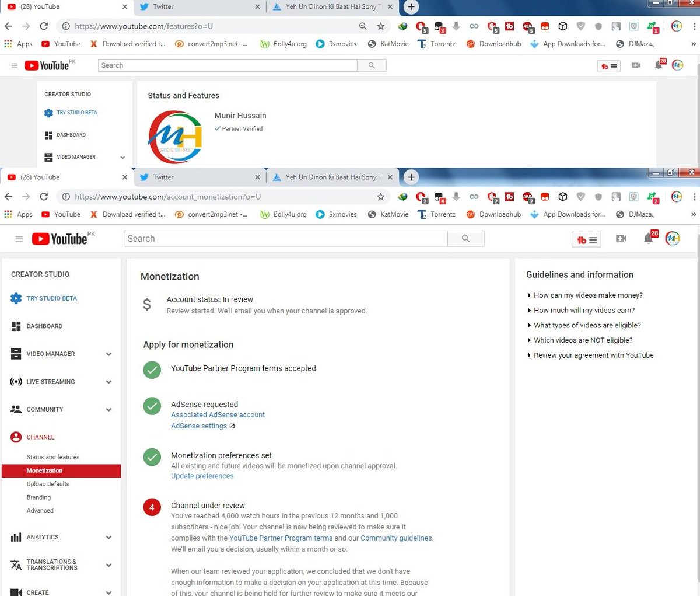Open the TubeBuddy icon in Status and Features window
This screenshot has width=700, height=596.
click(x=609, y=66)
